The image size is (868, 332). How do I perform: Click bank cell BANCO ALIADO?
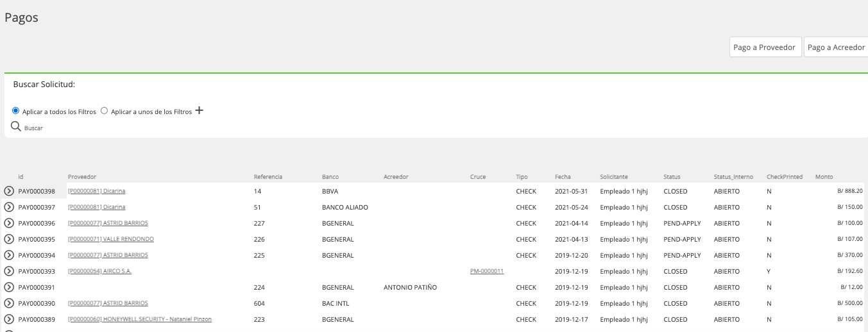[345, 207]
